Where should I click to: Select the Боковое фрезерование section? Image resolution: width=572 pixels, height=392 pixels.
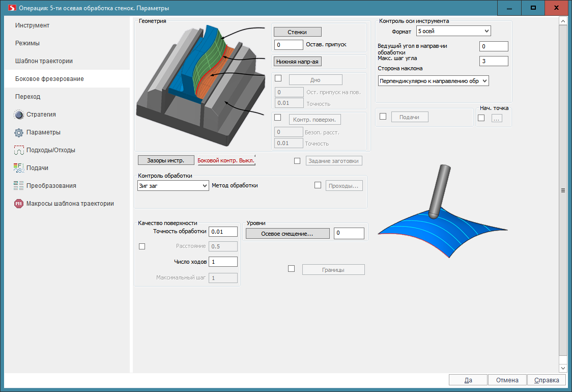coord(67,79)
